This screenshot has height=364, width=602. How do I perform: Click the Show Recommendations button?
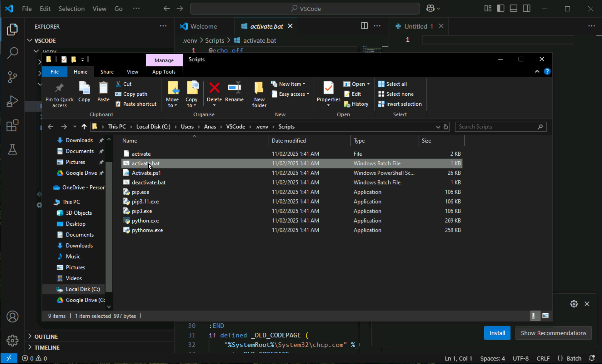(553, 333)
